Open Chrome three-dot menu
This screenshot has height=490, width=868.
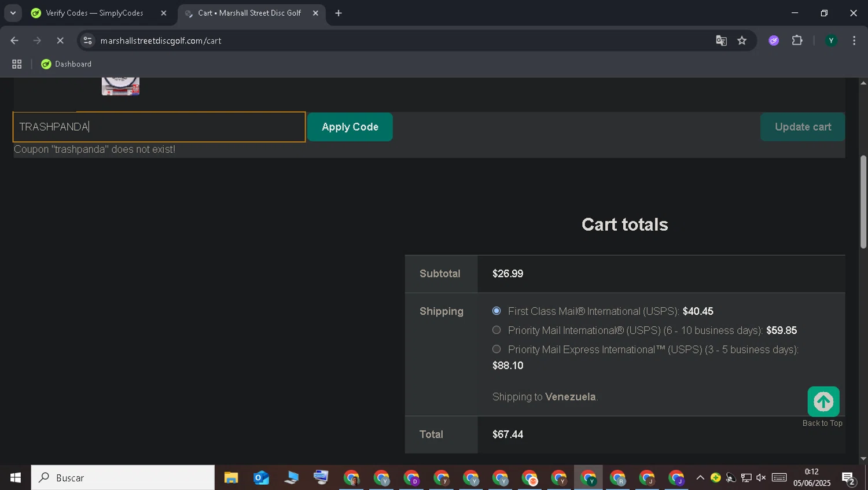(x=854, y=40)
